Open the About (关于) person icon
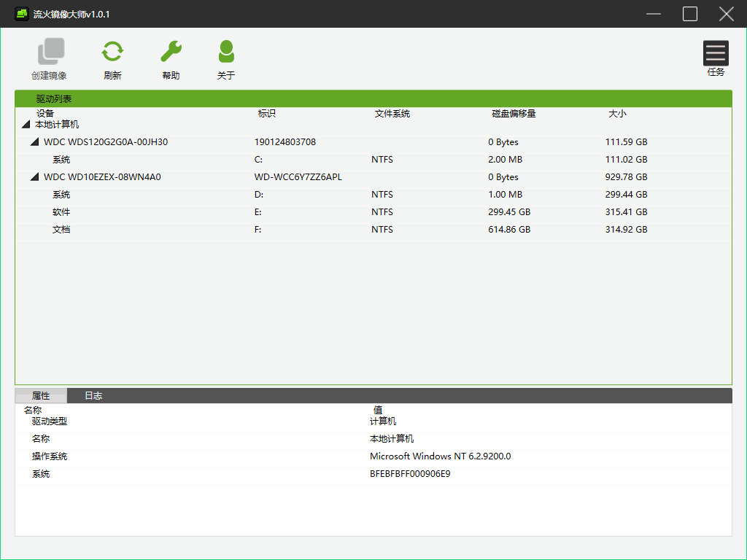The image size is (747, 560). 226,52
